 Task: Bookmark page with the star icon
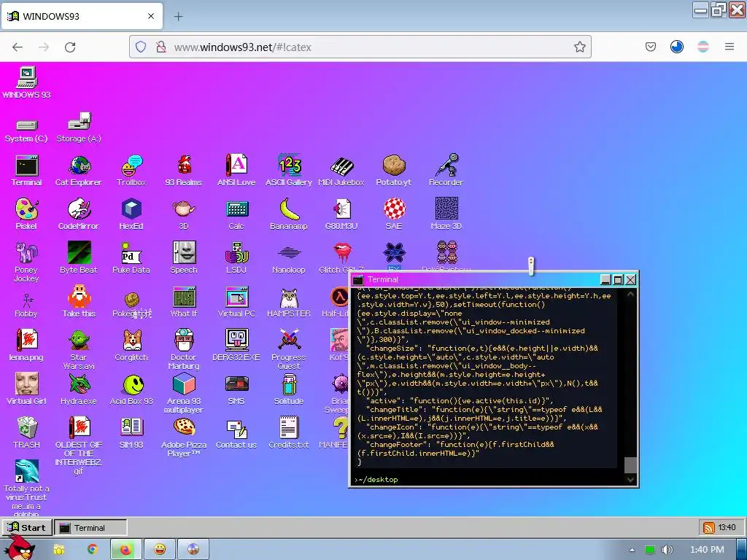coord(579,47)
